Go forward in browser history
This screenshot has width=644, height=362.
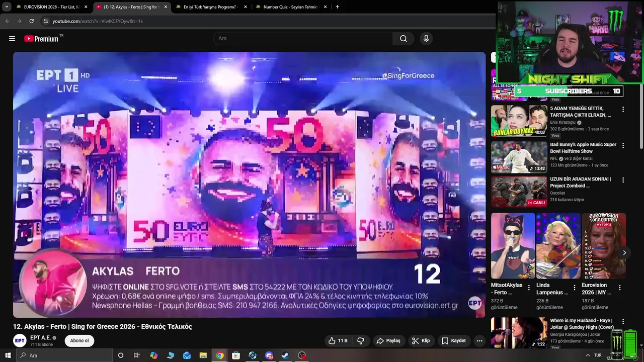19,21
